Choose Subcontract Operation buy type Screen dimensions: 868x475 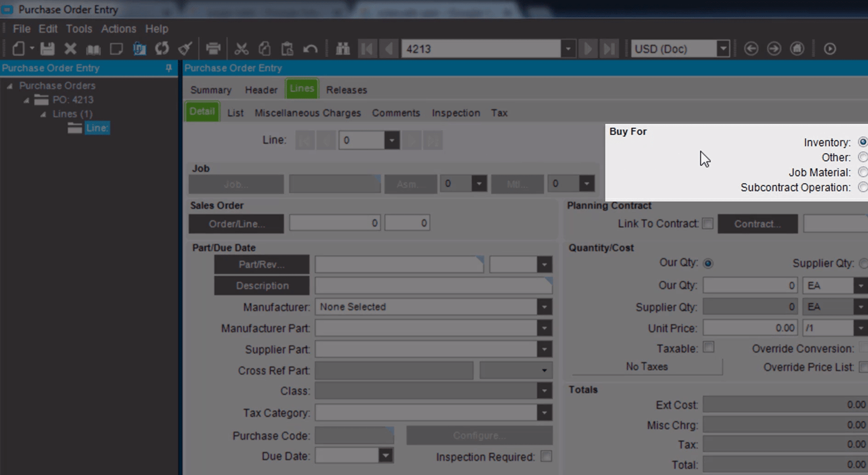point(863,188)
